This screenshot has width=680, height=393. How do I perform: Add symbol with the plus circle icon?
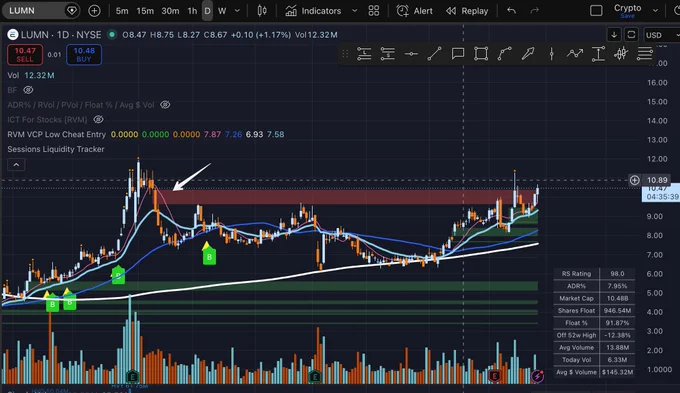[94, 11]
